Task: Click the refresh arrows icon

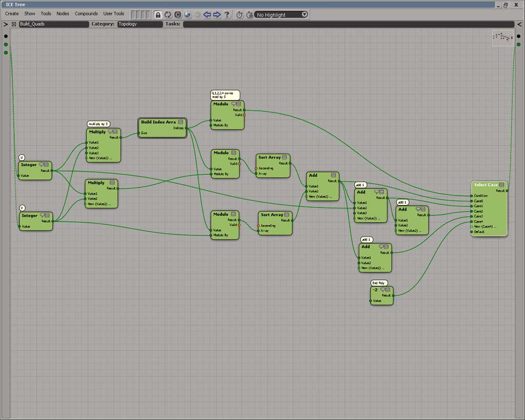Action: pos(168,14)
